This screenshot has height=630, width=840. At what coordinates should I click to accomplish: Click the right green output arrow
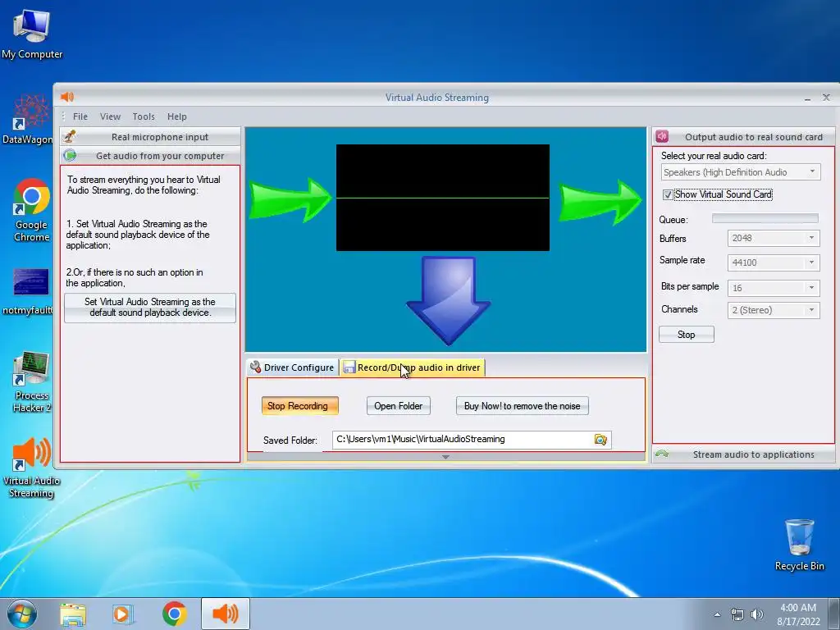(600, 202)
